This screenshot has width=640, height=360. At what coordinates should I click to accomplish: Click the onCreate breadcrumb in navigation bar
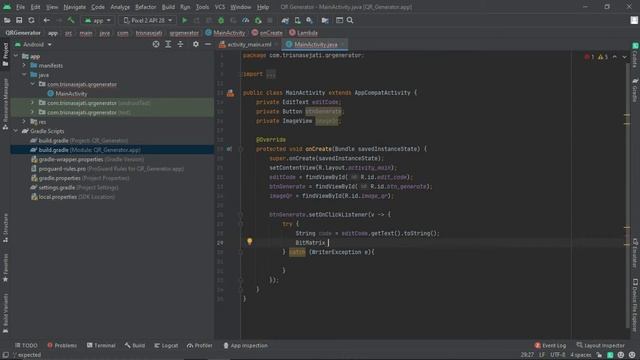(x=267, y=33)
